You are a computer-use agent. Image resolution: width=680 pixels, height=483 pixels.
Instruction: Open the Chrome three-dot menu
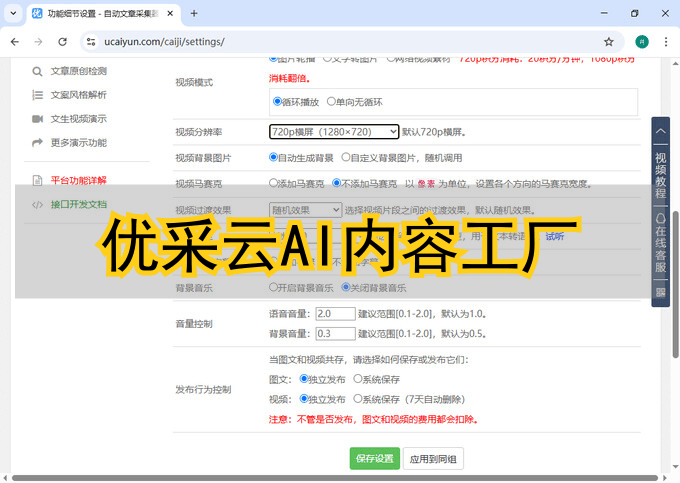[665, 42]
